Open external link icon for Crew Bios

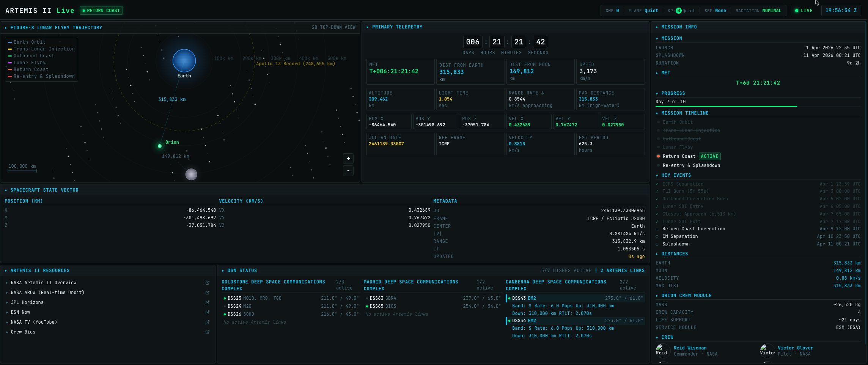208,332
